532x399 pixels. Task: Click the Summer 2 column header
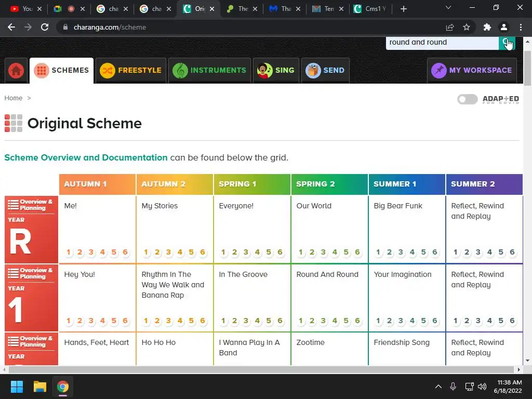point(484,184)
